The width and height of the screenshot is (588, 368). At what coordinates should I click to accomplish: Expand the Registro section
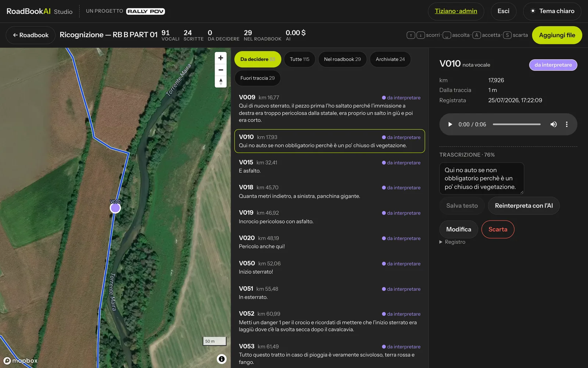click(x=452, y=242)
